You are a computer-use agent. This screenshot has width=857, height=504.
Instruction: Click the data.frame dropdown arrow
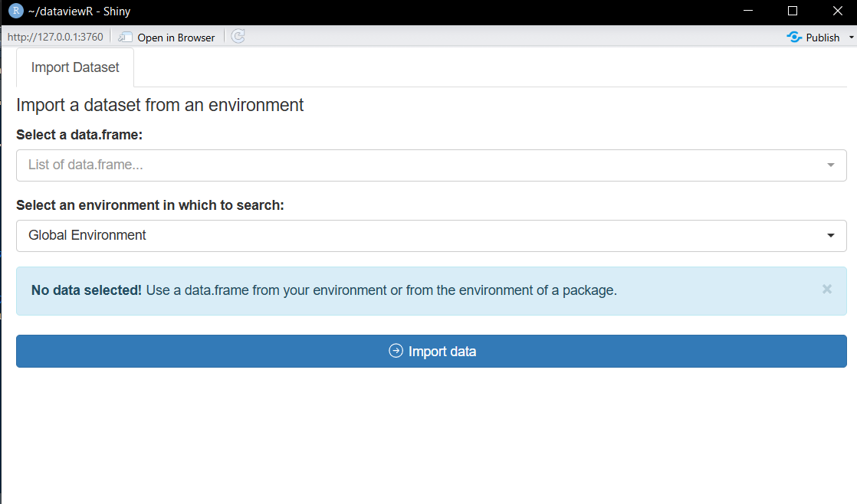click(830, 165)
